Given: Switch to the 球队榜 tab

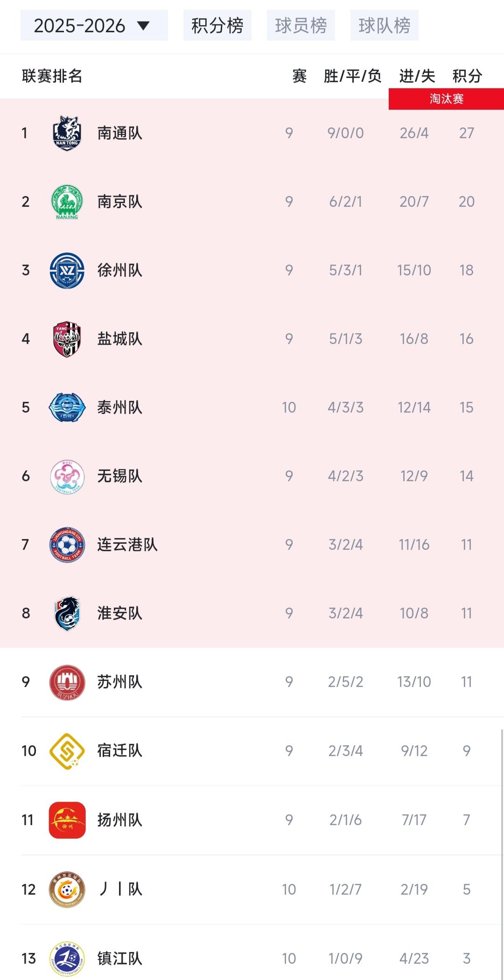Looking at the screenshot, I should (385, 25).
